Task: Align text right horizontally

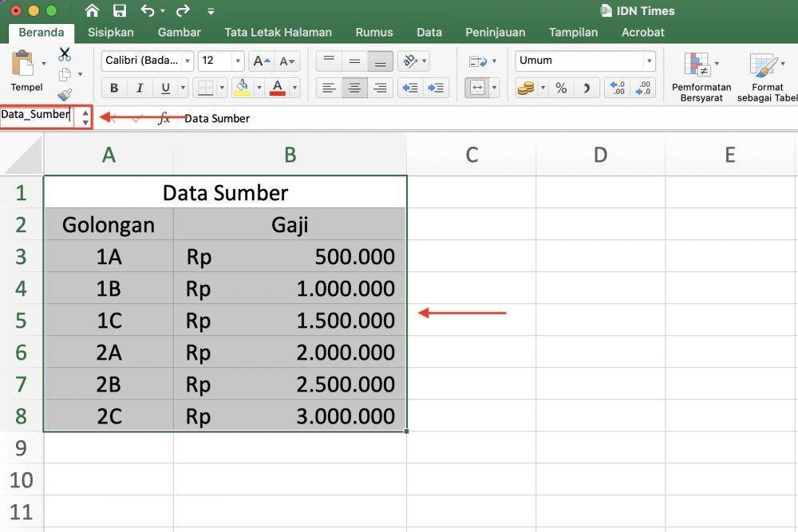Action: click(380, 88)
